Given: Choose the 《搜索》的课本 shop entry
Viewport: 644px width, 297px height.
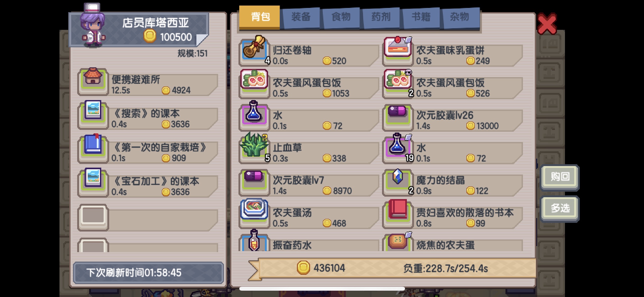Looking at the screenshot, I should pyautogui.click(x=148, y=116).
